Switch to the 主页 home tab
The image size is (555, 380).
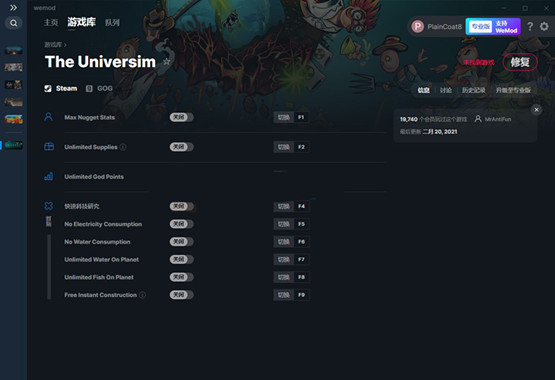51,23
